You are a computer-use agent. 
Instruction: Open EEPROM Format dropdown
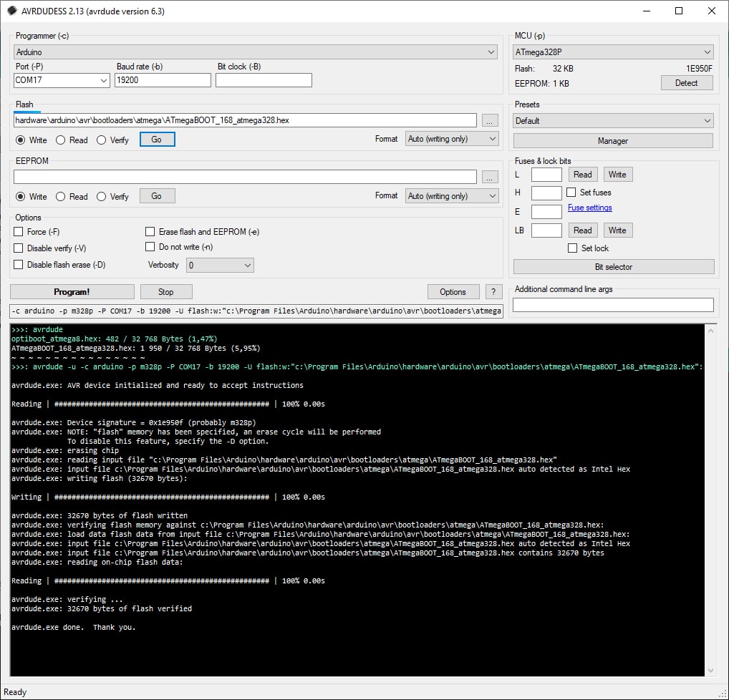tap(452, 196)
